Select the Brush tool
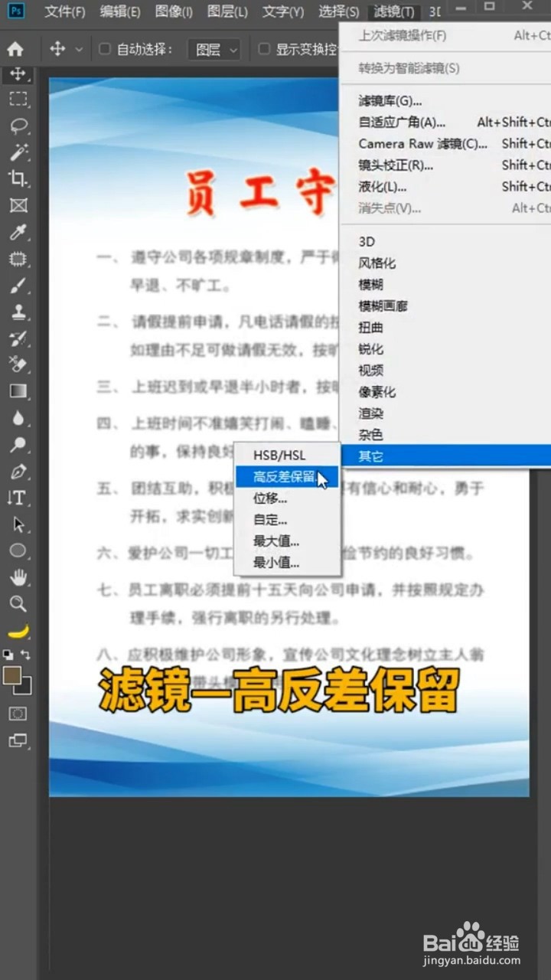The height and width of the screenshot is (980, 551). click(18, 285)
